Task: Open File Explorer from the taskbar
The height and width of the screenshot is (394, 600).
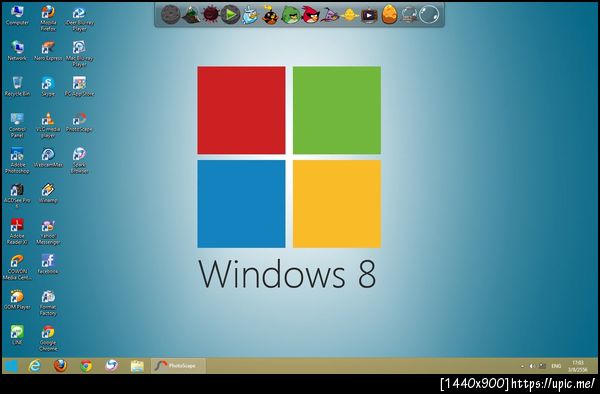Action: pyautogui.click(x=137, y=366)
